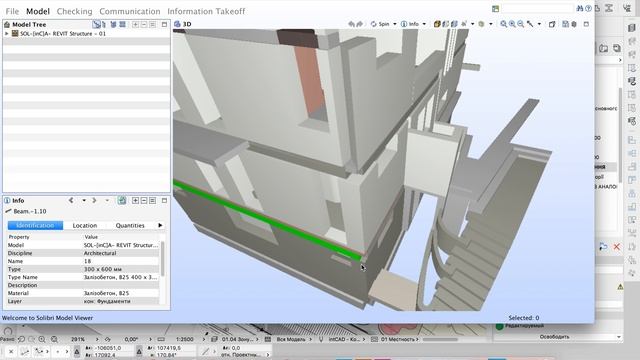
Task: Open the Information Takeoff menu
Action: [x=206, y=11]
